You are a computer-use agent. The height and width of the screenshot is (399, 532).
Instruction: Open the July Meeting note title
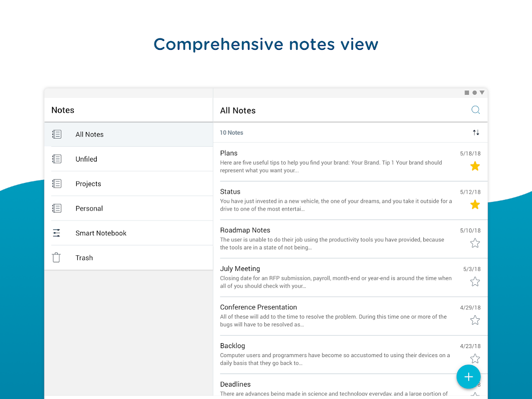[x=240, y=269]
